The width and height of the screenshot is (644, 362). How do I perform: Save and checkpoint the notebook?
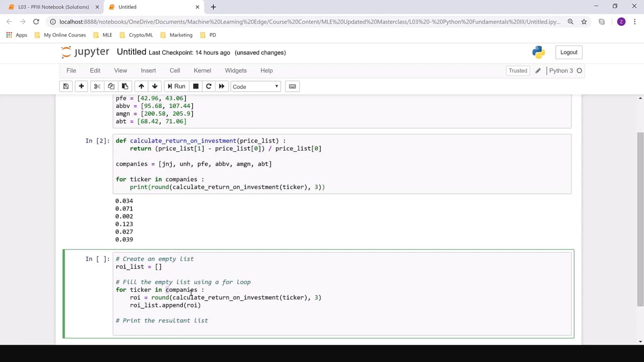pyautogui.click(x=66, y=86)
